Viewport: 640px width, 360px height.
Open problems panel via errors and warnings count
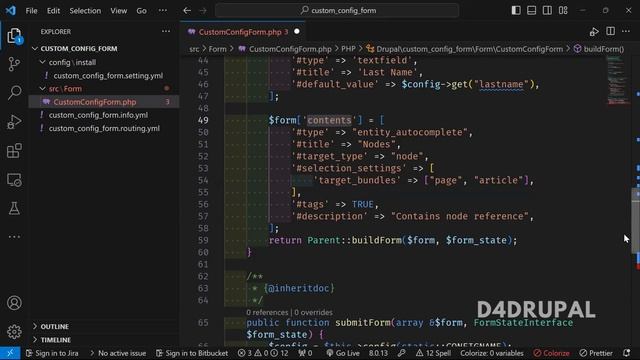[263, 353]
